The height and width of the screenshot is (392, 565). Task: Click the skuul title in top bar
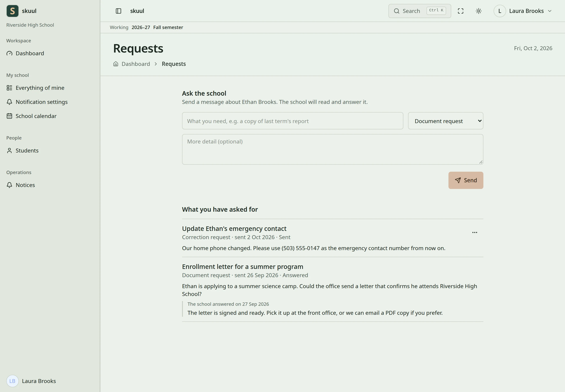coord(137,11)
